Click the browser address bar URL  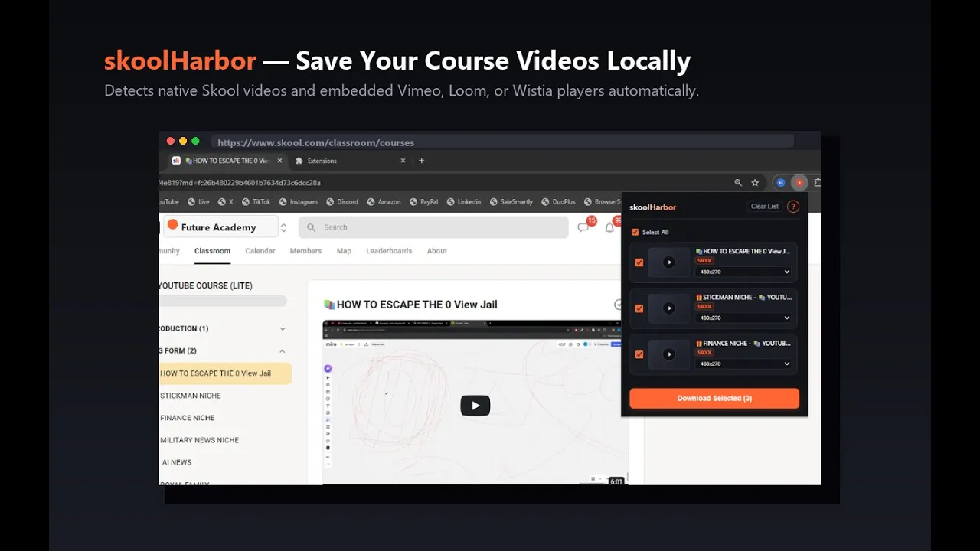(x=240, y=183)
